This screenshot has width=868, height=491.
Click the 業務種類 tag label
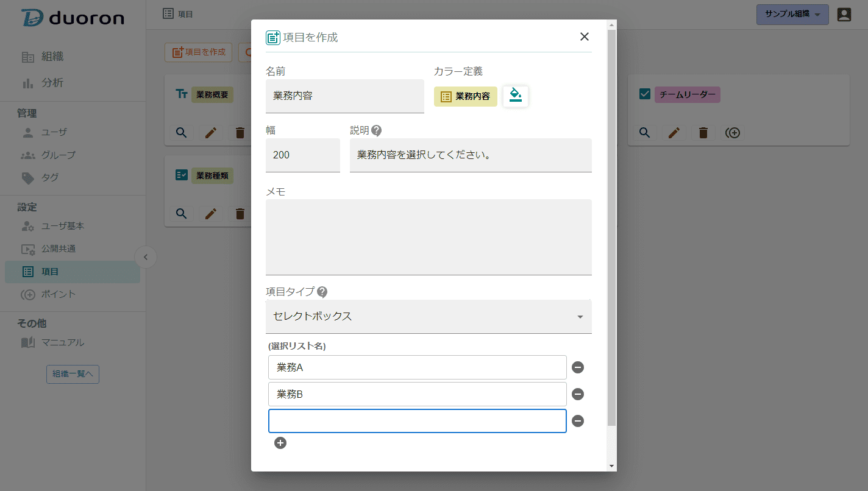[212, 175]
